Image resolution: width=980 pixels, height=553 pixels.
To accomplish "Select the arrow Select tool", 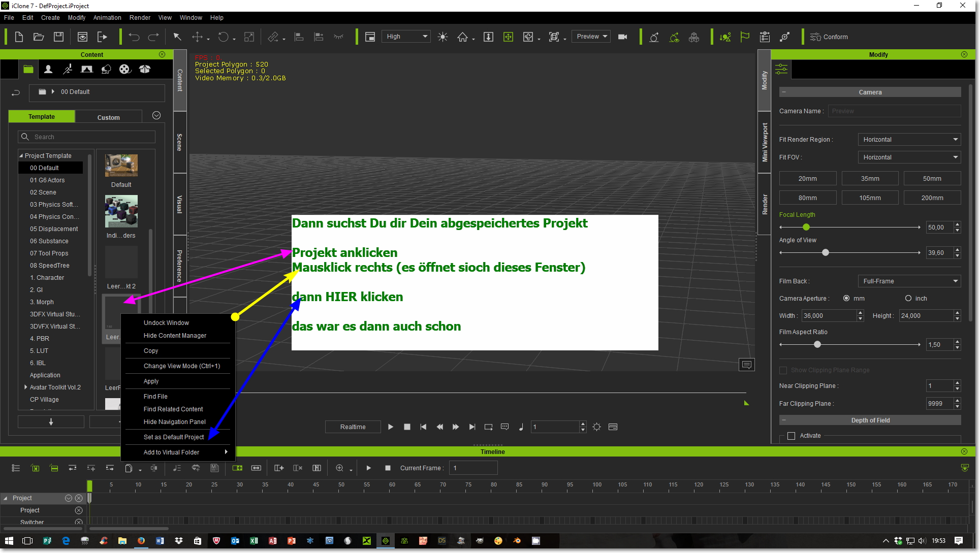I will (177, 37).
